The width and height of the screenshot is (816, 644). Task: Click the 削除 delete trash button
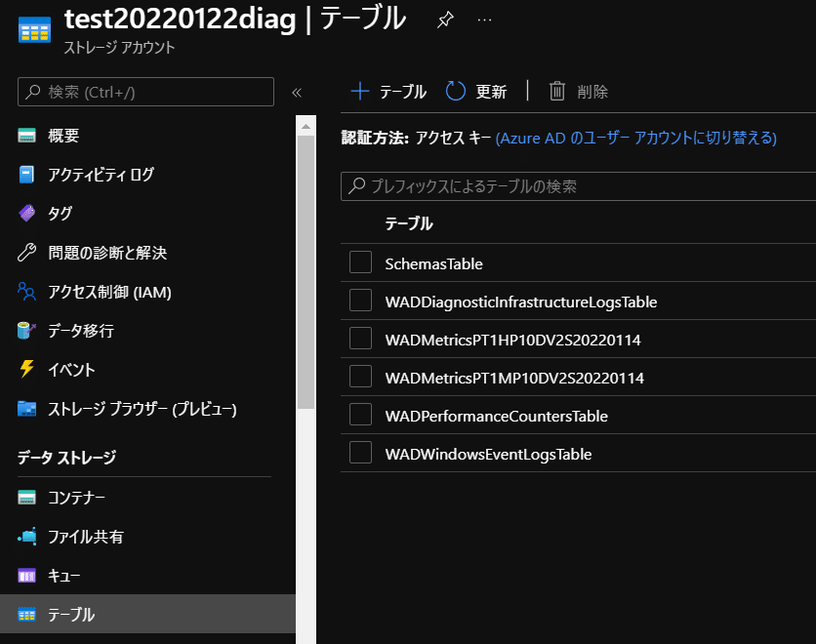click(578, 92)
